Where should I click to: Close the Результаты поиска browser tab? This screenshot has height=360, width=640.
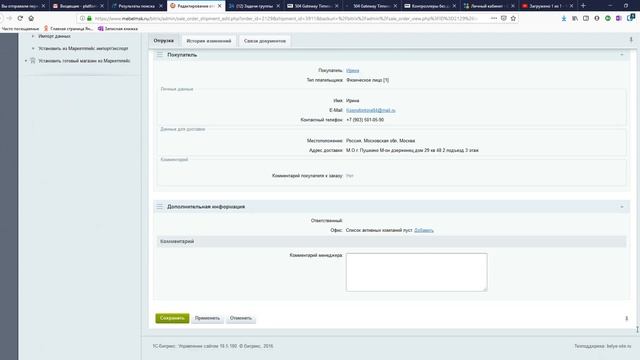coord(161,6)
